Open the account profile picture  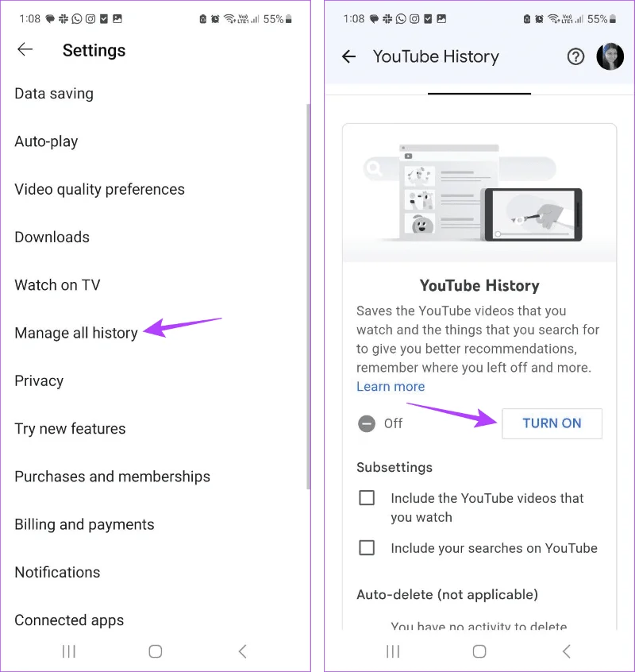tap(610, 56)
